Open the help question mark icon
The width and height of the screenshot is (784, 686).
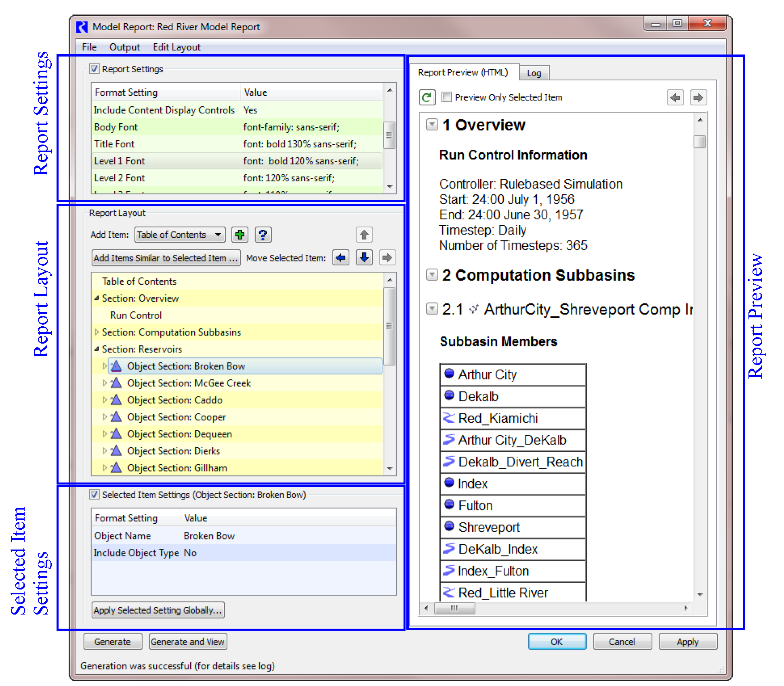pos(263,235)
